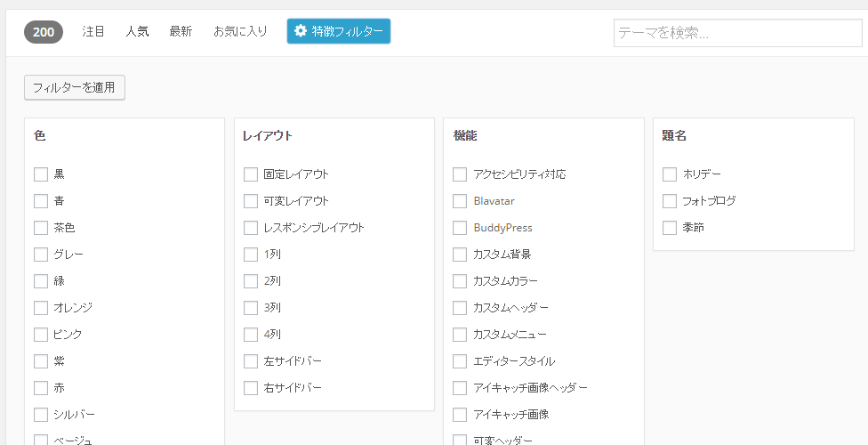
Task: Enable the 青 color filter
Action: (41, 201)
